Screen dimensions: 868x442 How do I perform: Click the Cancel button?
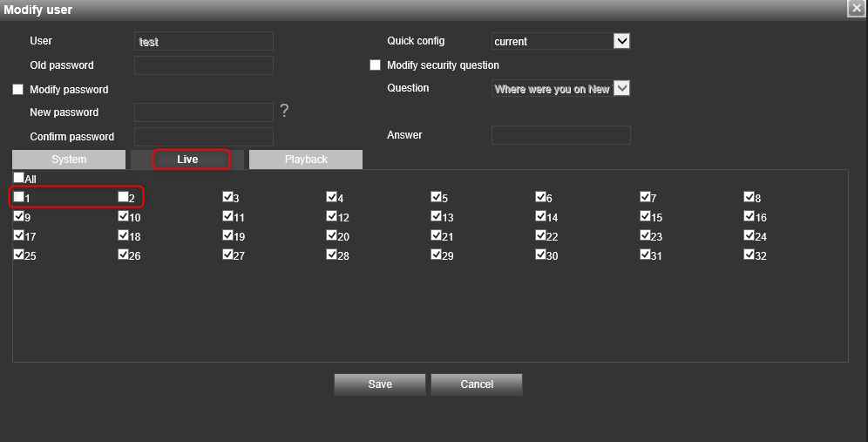(477, 384)
